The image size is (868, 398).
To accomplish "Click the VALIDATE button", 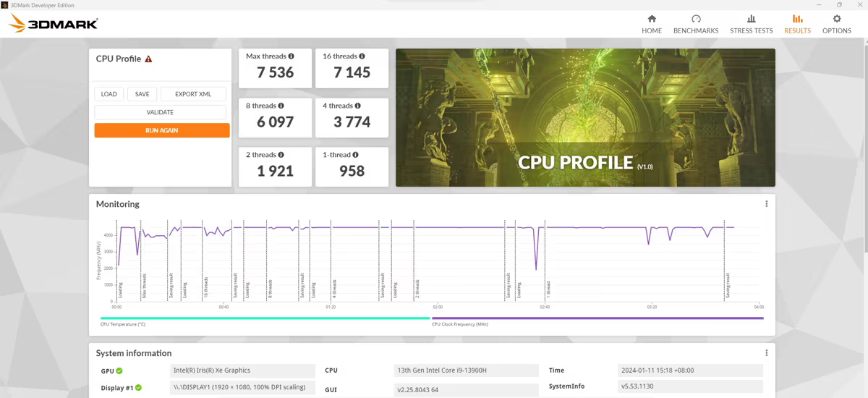I will click(x=160, y=112).
